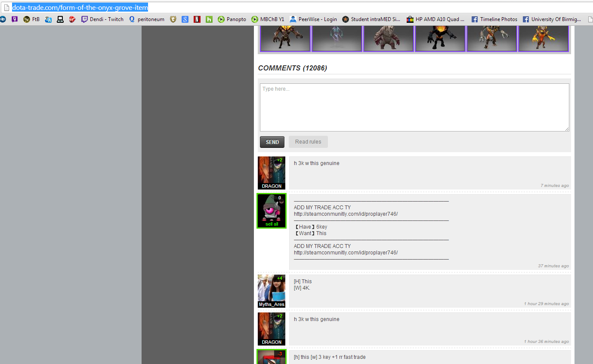Click the SEND button
This screenshot has height=364, width=593.
[272, 142]
